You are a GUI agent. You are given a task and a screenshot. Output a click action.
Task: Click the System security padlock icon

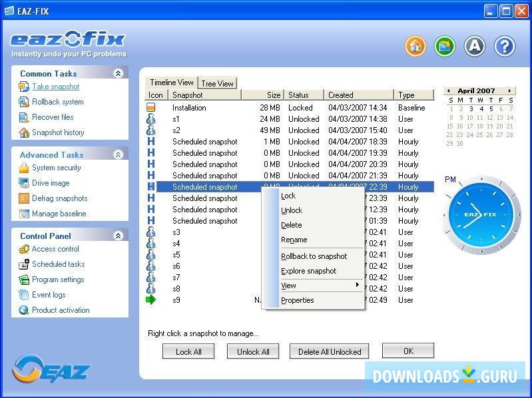point(24,168)
